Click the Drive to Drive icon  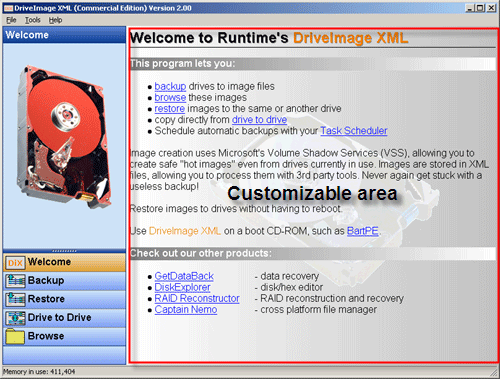tap(15, 318)
